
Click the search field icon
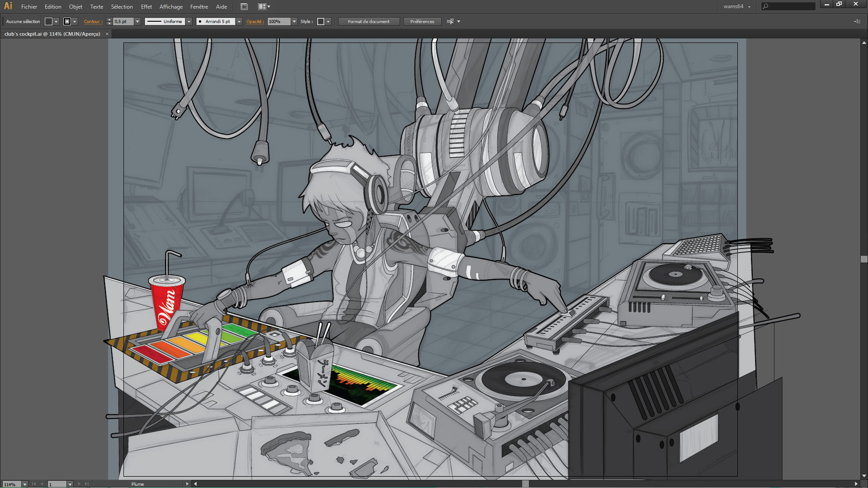[x=765, y=6]
